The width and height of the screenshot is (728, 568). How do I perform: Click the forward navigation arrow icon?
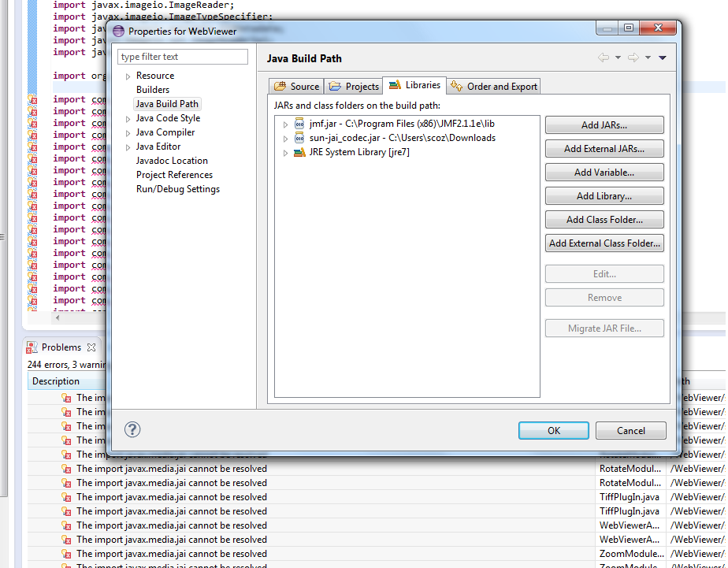[632, 58]
